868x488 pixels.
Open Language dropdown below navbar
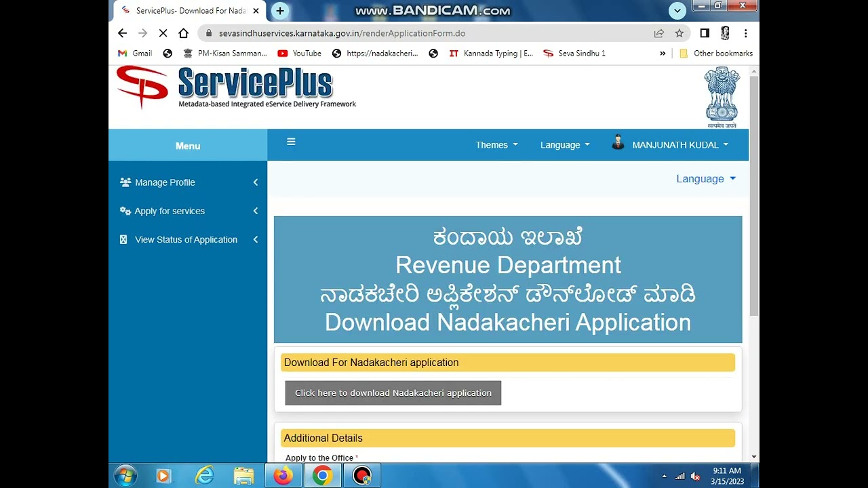point(705,179)
